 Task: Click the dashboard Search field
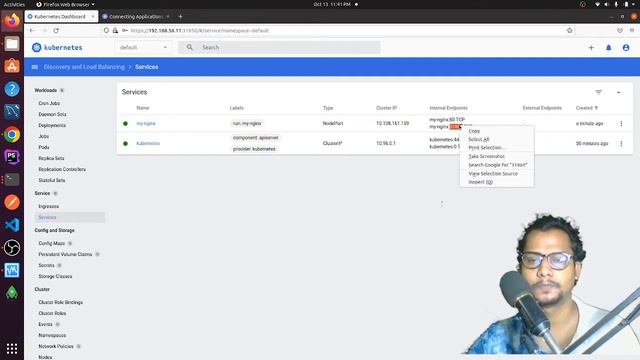[279, 47]
